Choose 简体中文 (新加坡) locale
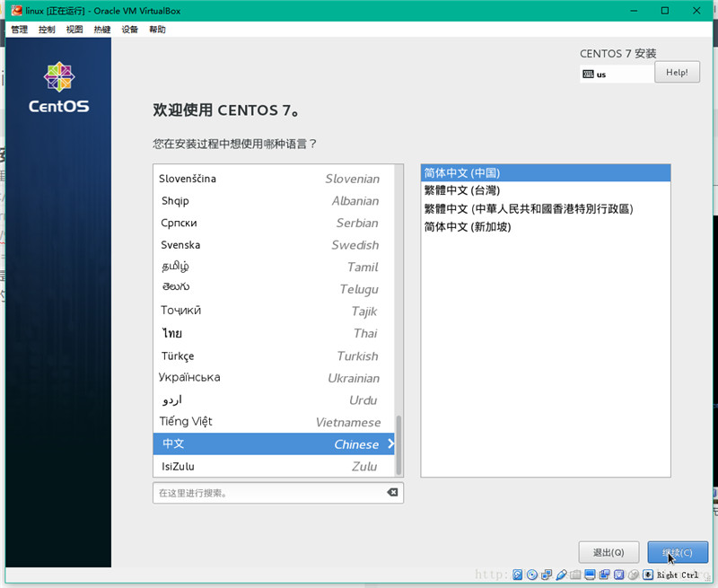Image resolution: width=718 pixels, height=588 pixels. pos(546,227)
